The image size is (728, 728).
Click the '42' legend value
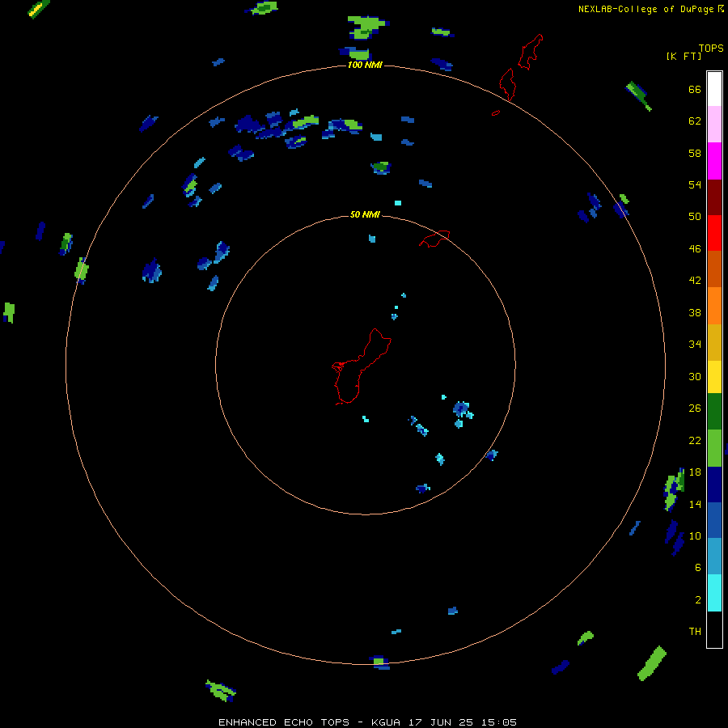tap(695, 281)
